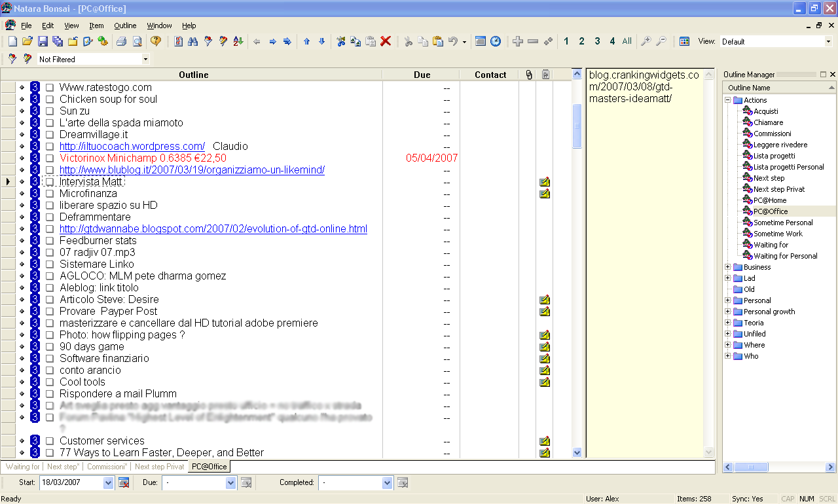Image resolution: width=838 pixels, height=504 pixels.
Task: Open the View Default dropdown
Action: pos(828,41)
